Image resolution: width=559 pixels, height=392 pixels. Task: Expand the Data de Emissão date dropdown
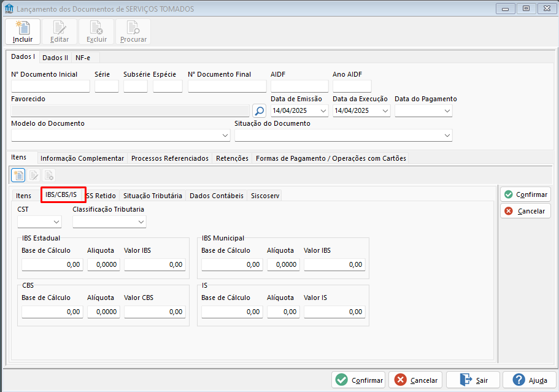coord(323,111)
